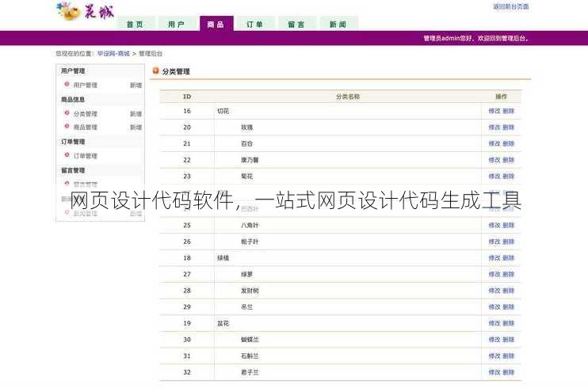Click 删除 for 蝴蝶兰
The width and height of the screenshot is (588, 388).
tap(509, 339)
